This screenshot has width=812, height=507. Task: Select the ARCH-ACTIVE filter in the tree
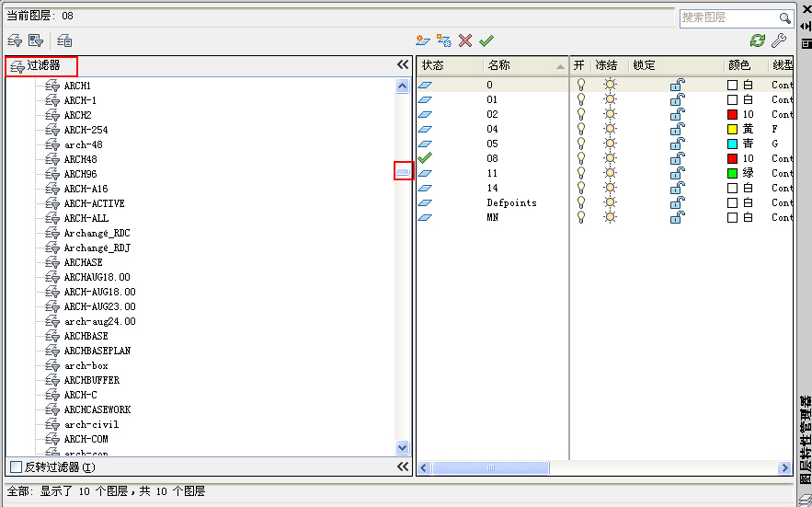tap(94, 203)
